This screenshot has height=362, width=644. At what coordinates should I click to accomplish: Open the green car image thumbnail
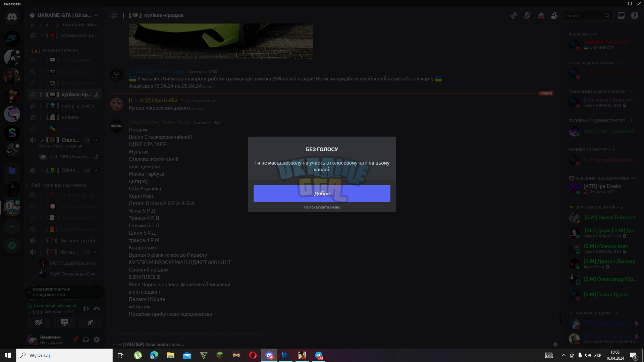tap(221, 41)
